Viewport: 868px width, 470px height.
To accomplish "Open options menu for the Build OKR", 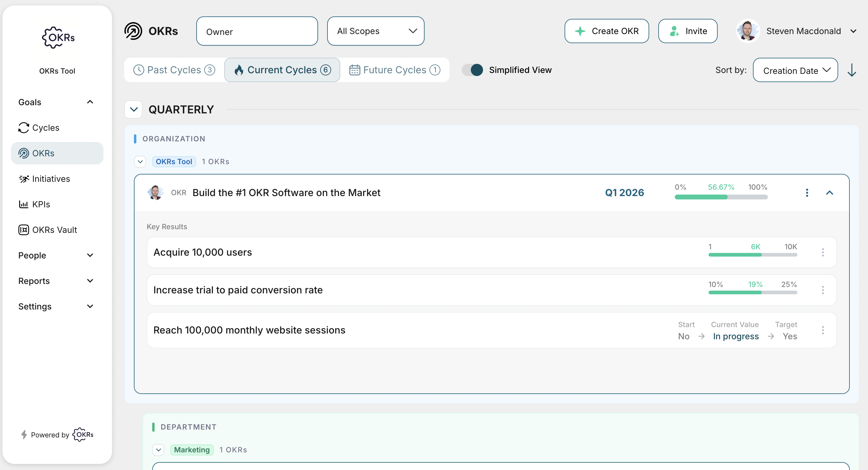I will click(807, 192).
